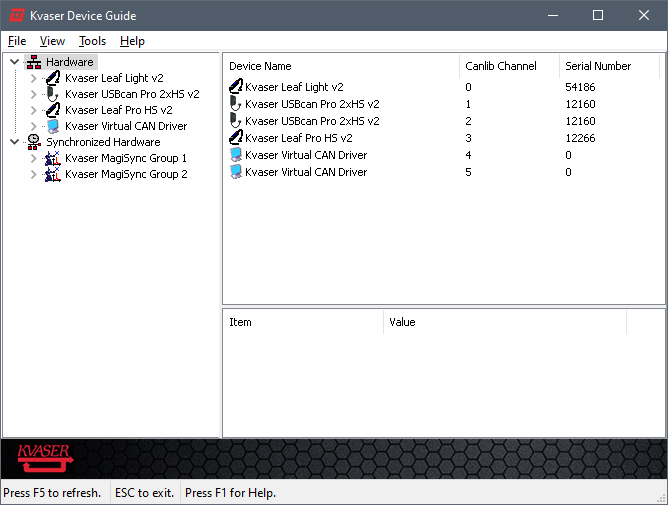Click the Leaf Light v2 icon in device list
The width and height of the screenshot is (668, 505).
[x=236, y=87]
